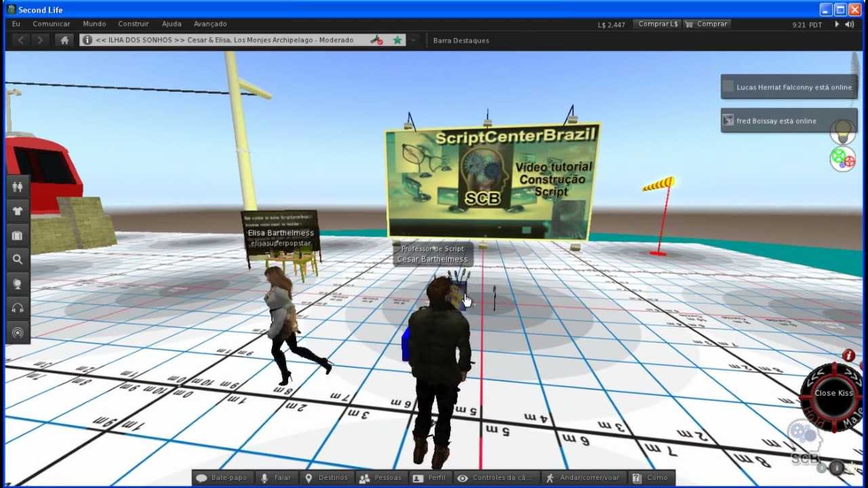The height and width of the screenshot is (488, 868).
Task: Go back with the left arrow navigation button
Action: (x=22, y=40)
